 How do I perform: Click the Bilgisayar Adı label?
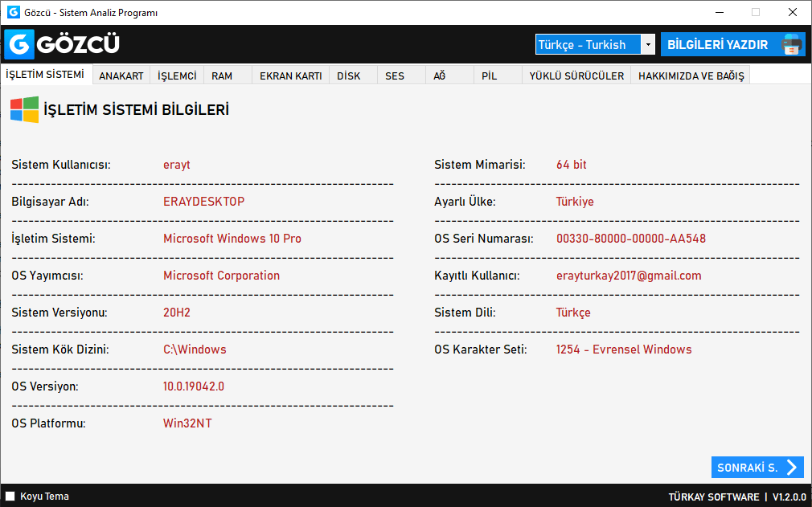pyautogui.click(x=50, y=201)
